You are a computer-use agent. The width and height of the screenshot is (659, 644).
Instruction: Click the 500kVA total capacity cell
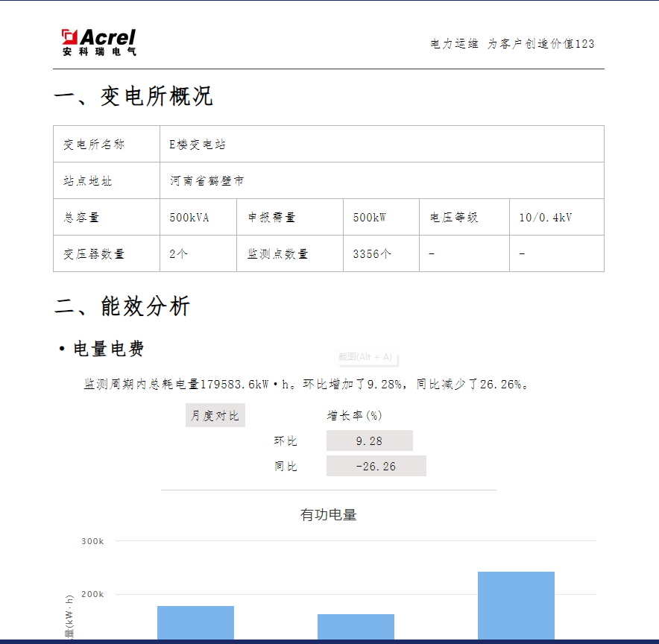pos(198,217)
